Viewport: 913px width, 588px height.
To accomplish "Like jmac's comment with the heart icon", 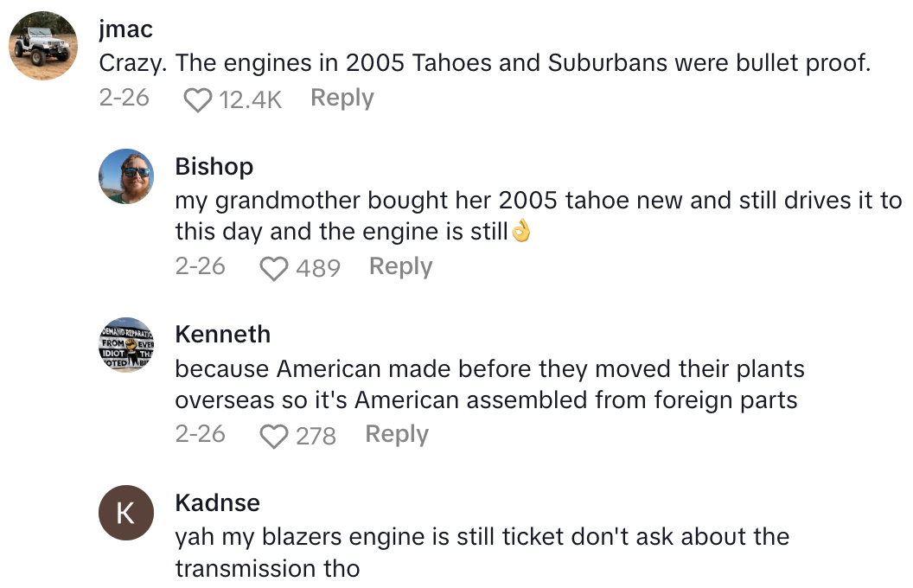I will point(198,99).
